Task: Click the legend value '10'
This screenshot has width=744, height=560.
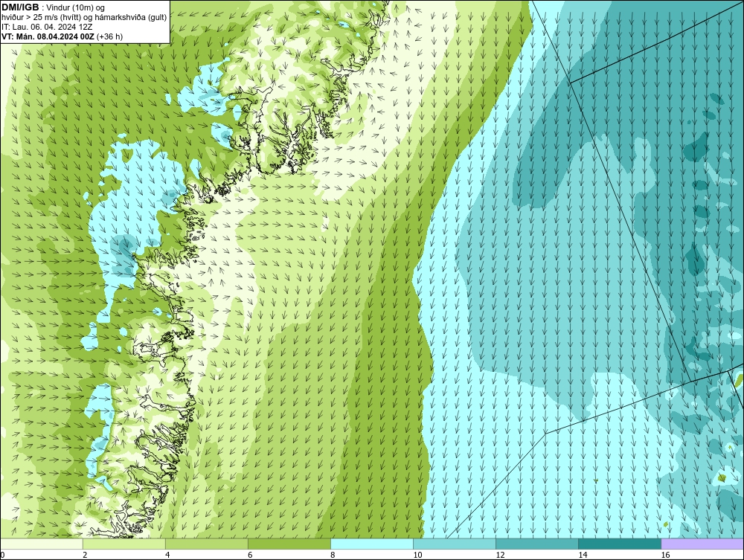Action: coord(417,555)
